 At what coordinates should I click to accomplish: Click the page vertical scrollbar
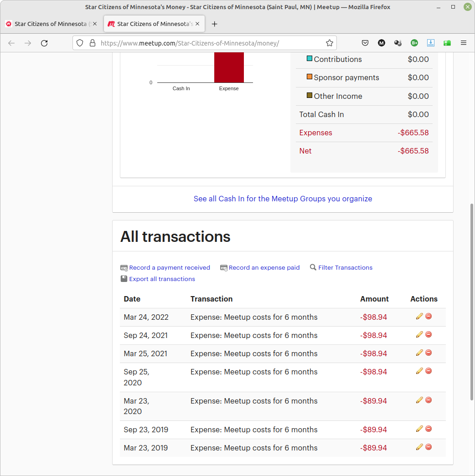472,302
